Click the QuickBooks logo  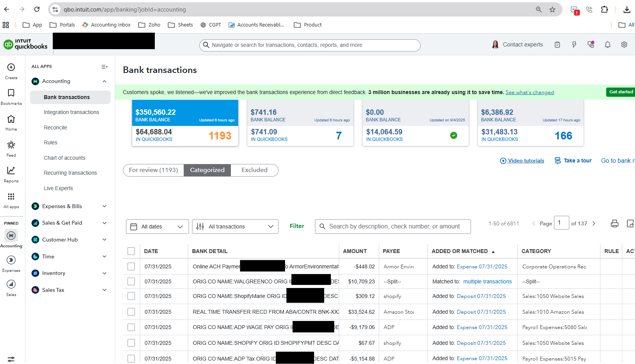click(25, 44)
